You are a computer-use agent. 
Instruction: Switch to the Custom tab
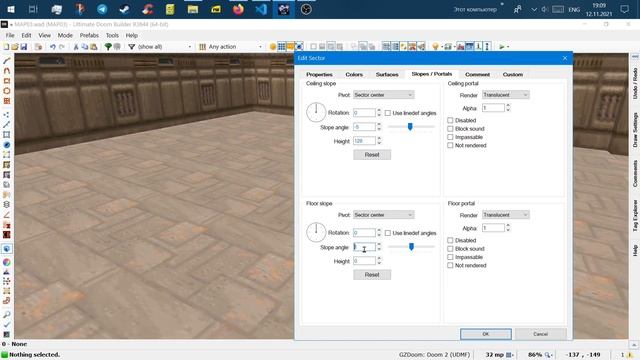pos(513,74)
